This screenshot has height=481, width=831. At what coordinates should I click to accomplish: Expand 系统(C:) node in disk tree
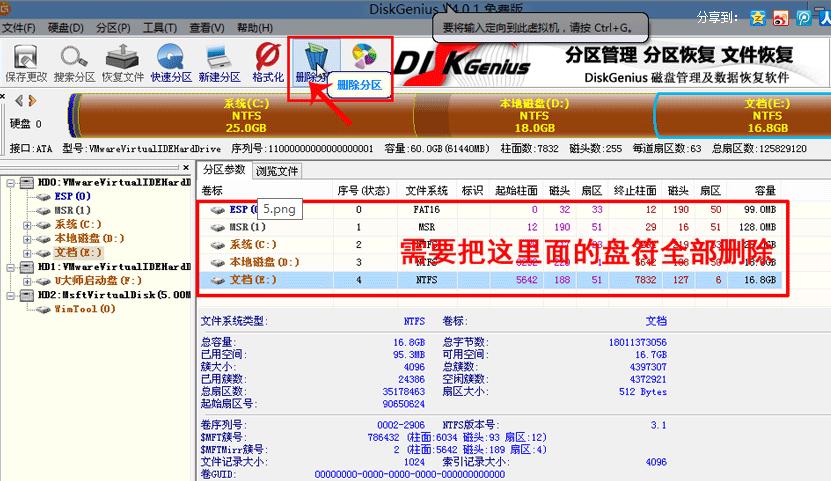click(x=27, y=225)
